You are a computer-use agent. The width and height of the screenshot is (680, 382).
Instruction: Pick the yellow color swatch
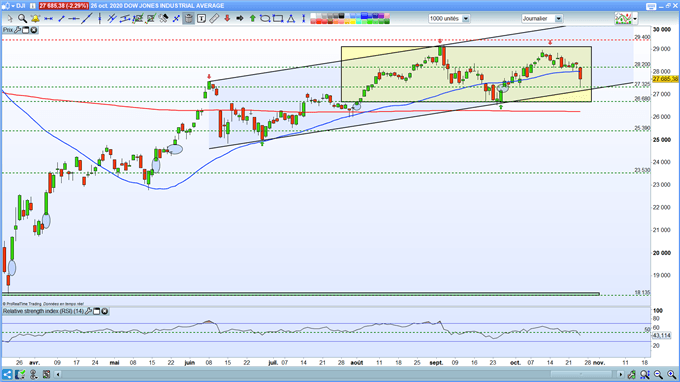coord(353,21)
